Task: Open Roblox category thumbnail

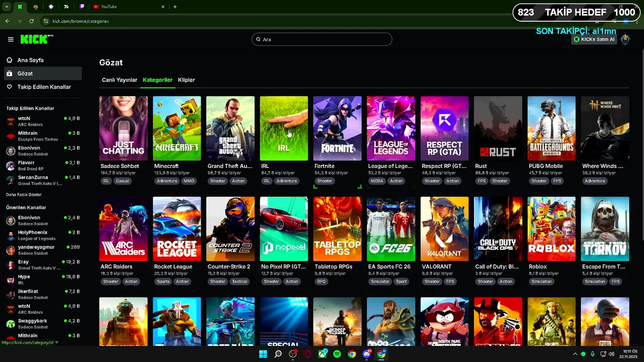Action: 551,229
